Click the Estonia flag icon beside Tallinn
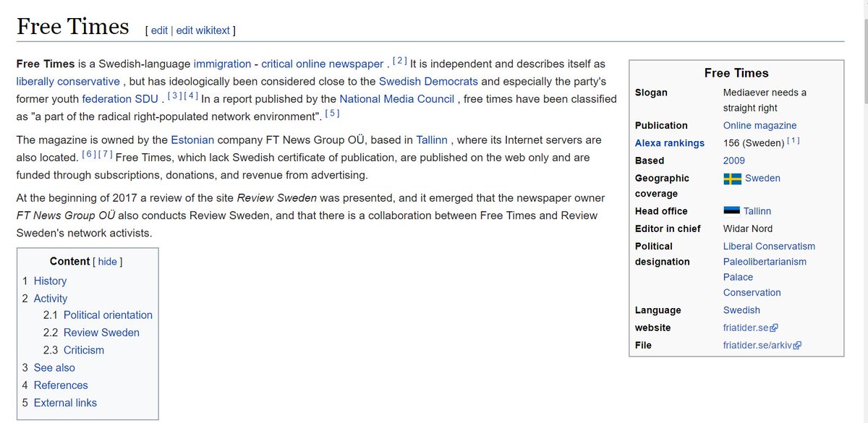The width and height of the screenshot is (868, 423). click(x=732, y=211)
